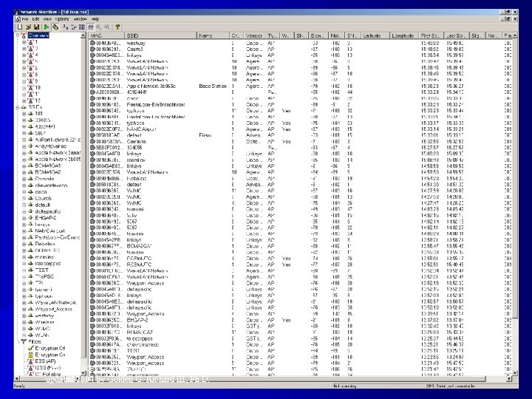The image size is (532, 399).
Task: Click the channel 6 antenna icon
Action: pos(30,68)
